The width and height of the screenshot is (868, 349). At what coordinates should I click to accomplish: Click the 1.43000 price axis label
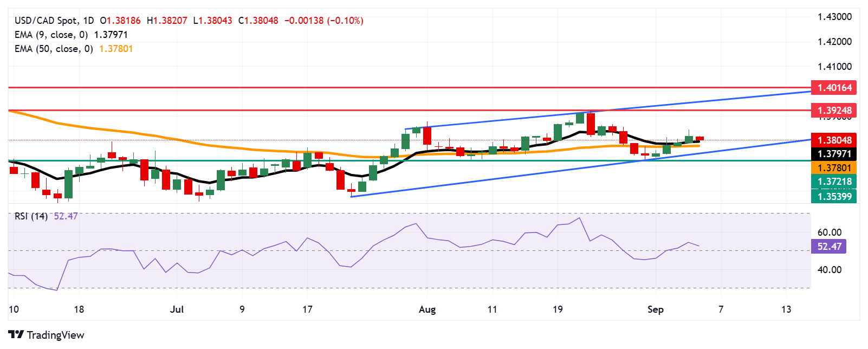(x=834, y=17)
